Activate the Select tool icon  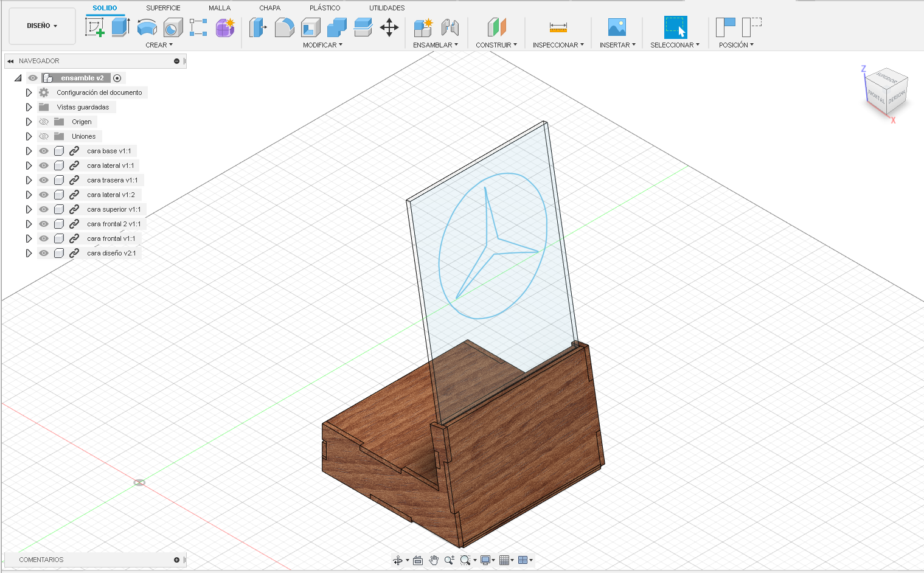point(675,27)
